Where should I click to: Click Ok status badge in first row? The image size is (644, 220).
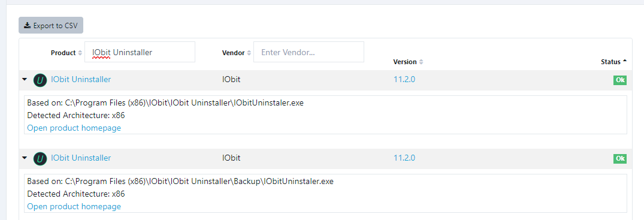click(620, 80)
